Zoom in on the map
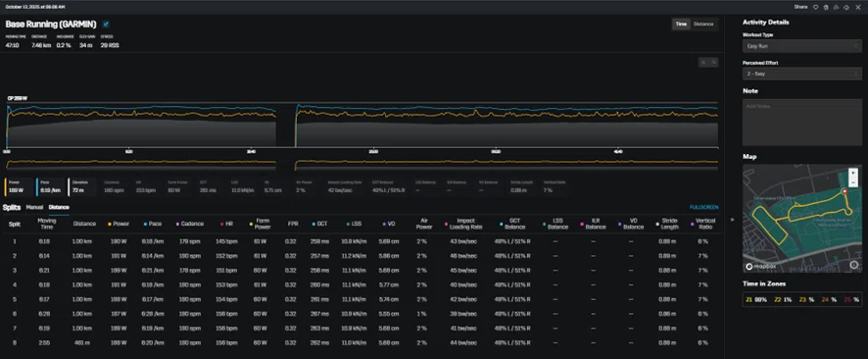The image size is (868, 359). 853,173
